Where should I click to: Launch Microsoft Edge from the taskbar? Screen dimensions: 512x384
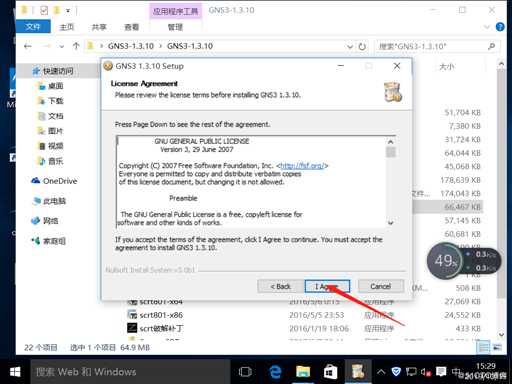point(275,372)
